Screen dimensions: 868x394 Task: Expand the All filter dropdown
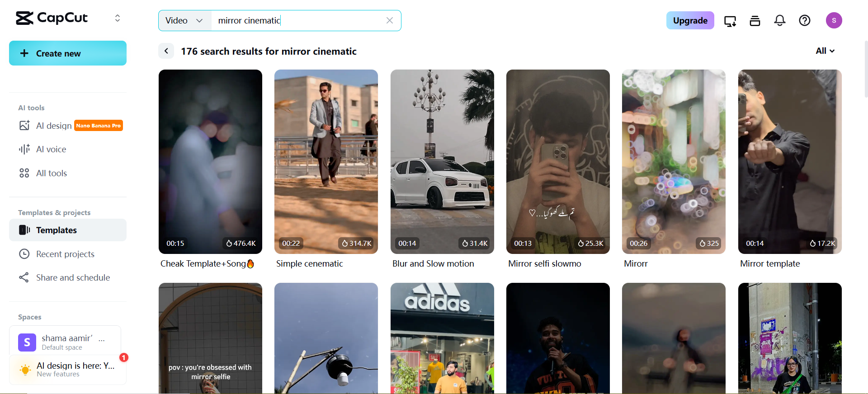pyautogui.click(x=825, y=51)
